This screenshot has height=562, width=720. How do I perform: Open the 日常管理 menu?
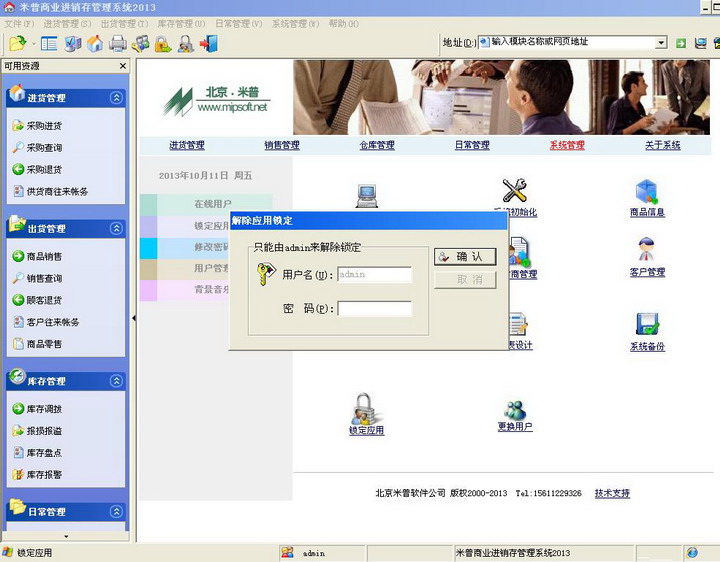tap(239, 23)
